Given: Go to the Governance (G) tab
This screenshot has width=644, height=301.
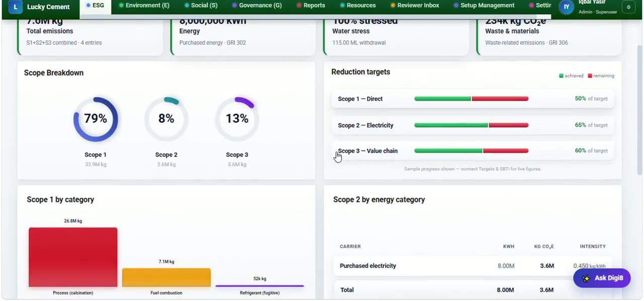Looking at the screenshot, I should [x=257, y=6].
